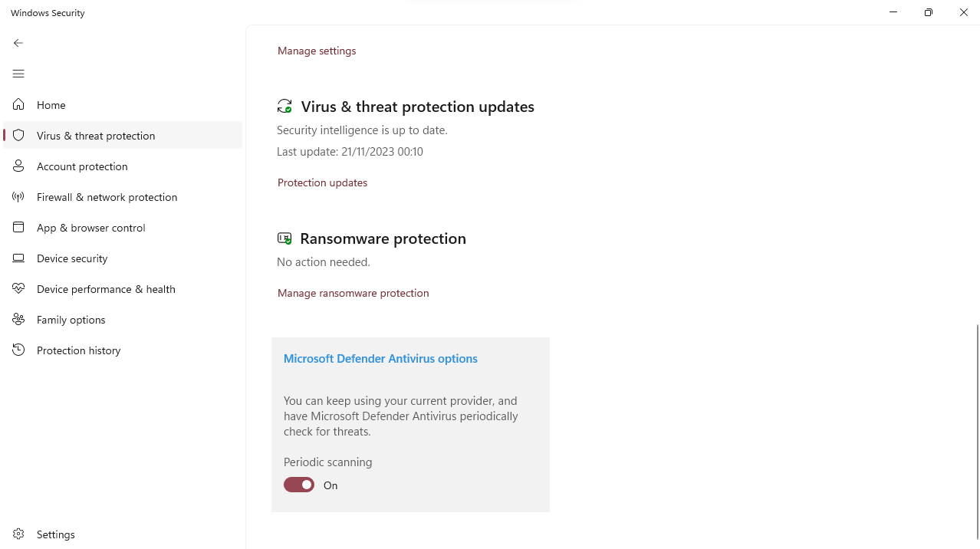Image resolution: width=980 pixels, height=549 pixels.
Task: Click the Settings gear icon
Action: (18, 534)
